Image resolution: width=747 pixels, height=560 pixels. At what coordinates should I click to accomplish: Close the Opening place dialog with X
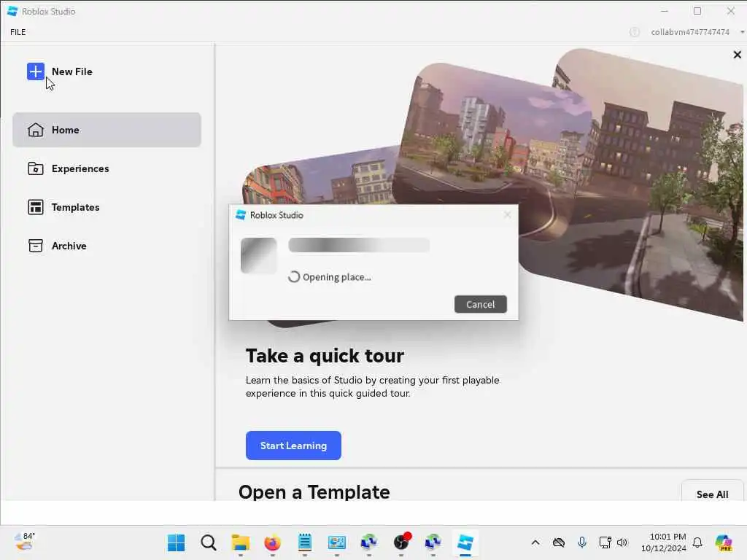[x=508, y=215]
